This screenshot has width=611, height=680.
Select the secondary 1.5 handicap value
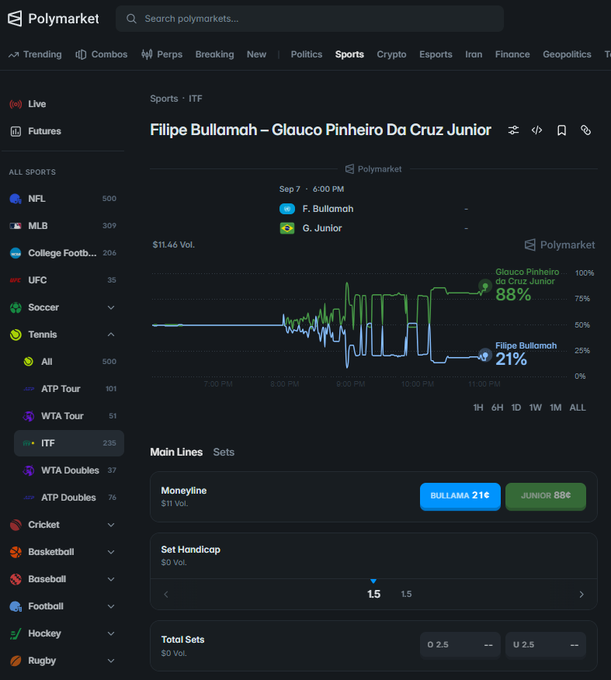click(406, 594)
